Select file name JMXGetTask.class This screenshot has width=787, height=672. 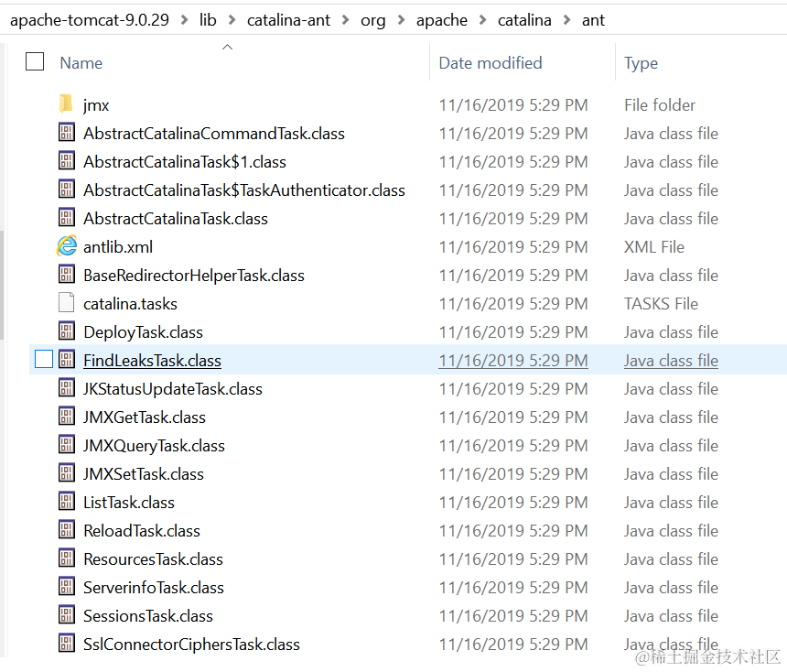click(x=145, y=417)
